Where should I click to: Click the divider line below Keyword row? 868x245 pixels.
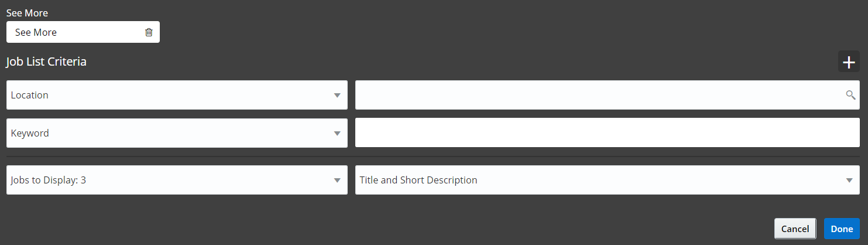(433, 156)
